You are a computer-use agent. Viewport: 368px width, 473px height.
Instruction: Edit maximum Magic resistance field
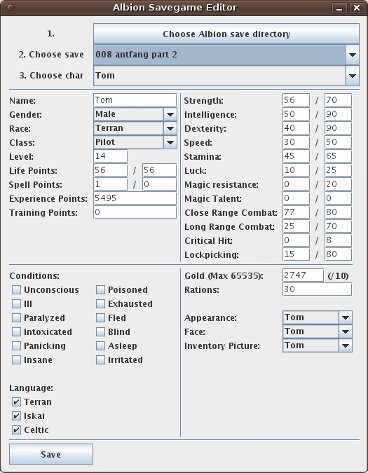338,184
